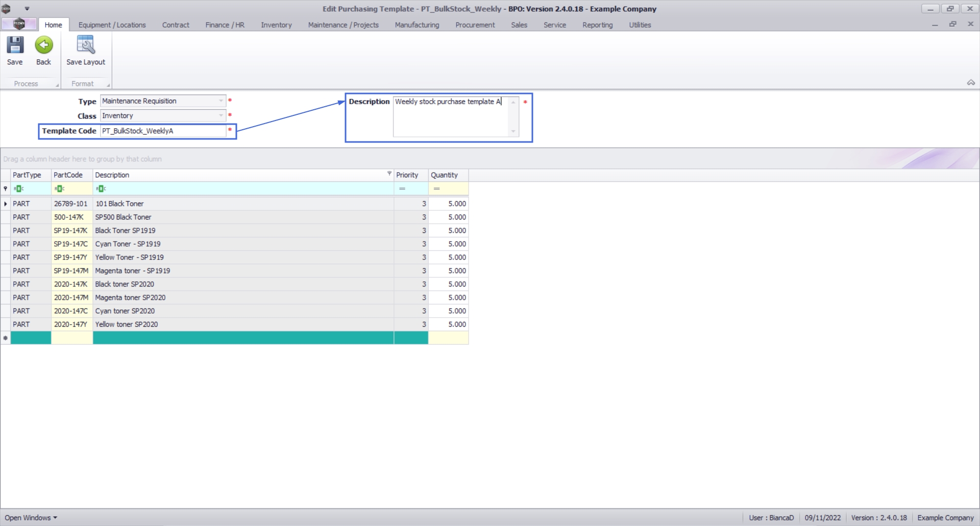Select part code SP19-147Y
980x526 pixels.
point(72,257)
